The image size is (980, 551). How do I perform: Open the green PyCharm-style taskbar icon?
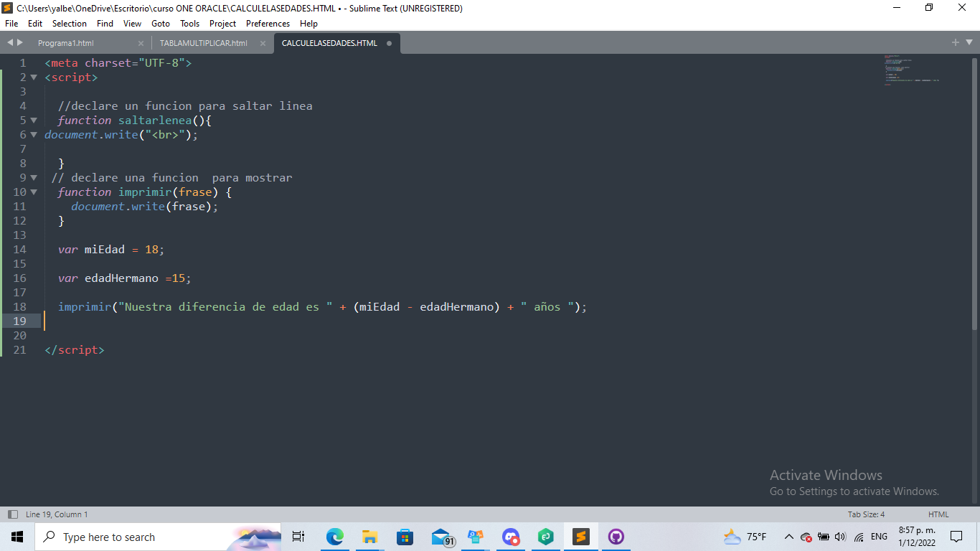[x=546, y=537]
